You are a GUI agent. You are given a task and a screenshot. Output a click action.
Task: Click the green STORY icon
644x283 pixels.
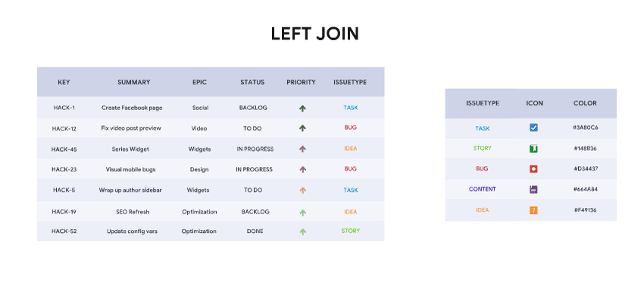tap(533, 149)
